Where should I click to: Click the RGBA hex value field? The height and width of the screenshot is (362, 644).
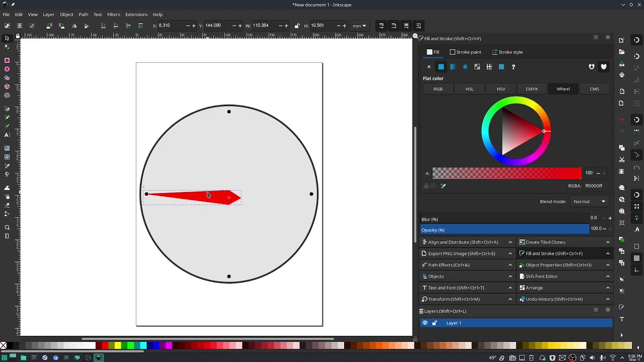tap(596, 186)
